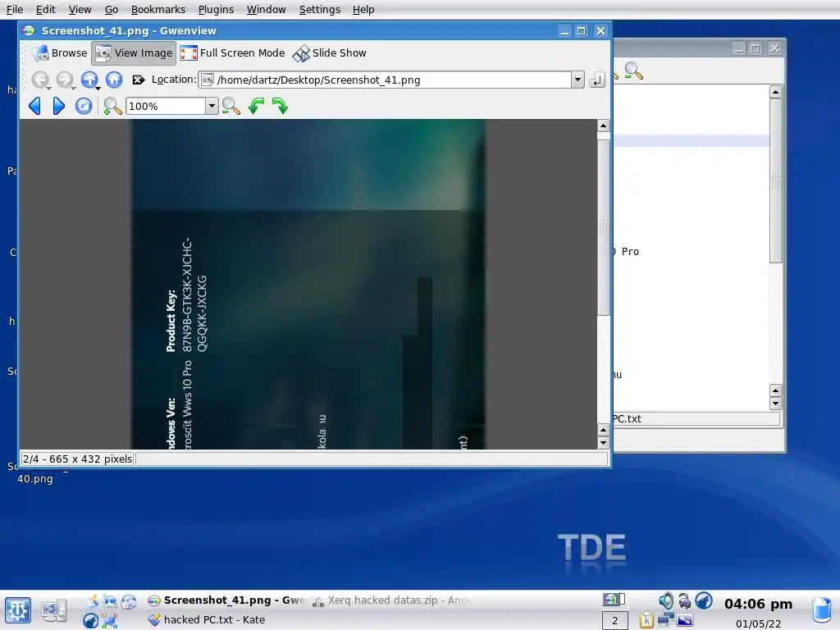
Task: Switch Gwenview to Browse mode
Action: point(59,53)
